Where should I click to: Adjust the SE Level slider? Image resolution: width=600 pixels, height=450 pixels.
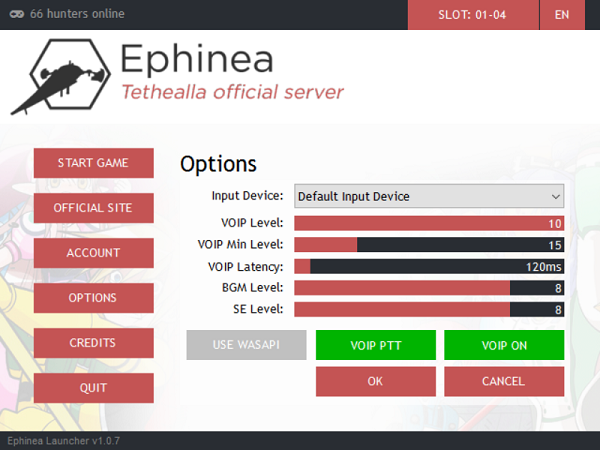(x=429, y=309)
